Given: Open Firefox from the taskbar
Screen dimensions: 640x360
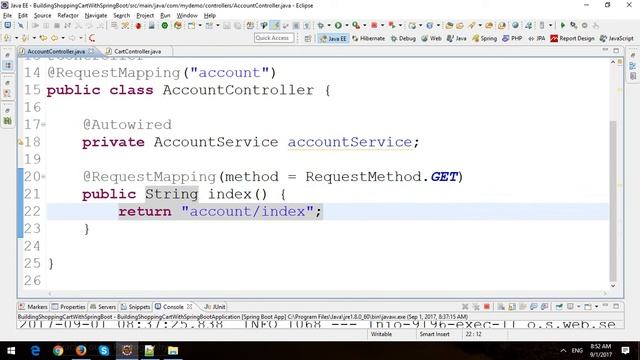Looking at the screenshot, I should point(81,351).
